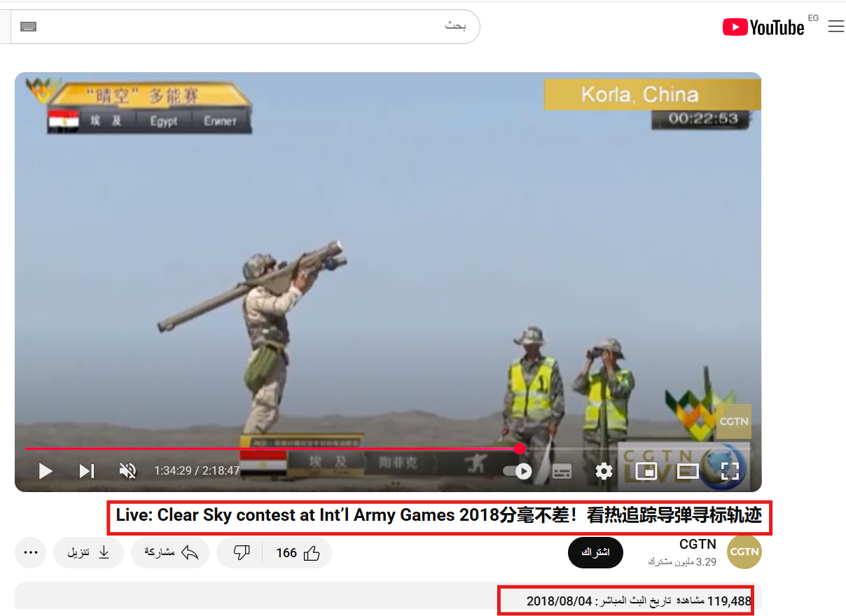This screenshot has width=846, height=616.
Task: Click the red progress bar scrubber
Action: (520, 449)
